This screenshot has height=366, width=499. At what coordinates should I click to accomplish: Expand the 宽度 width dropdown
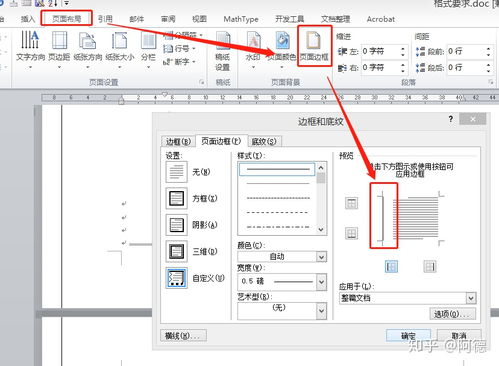point(321,282)
